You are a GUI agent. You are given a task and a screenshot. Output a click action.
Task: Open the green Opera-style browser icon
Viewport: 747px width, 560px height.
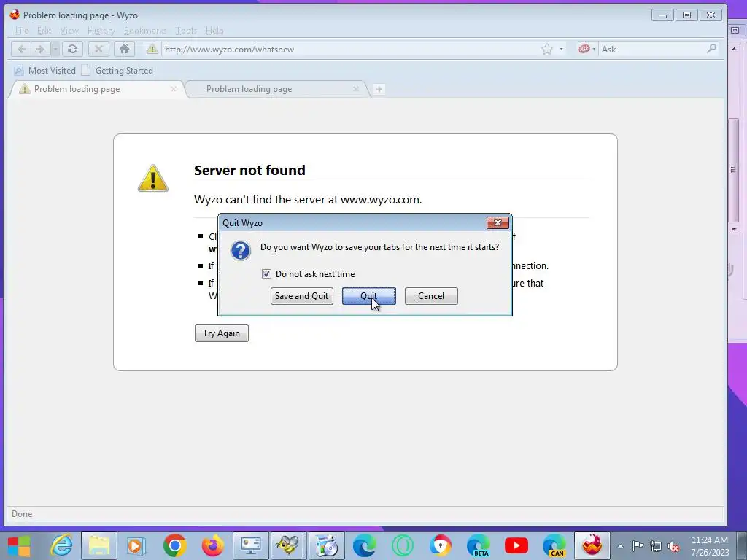[x=403, y=545]
